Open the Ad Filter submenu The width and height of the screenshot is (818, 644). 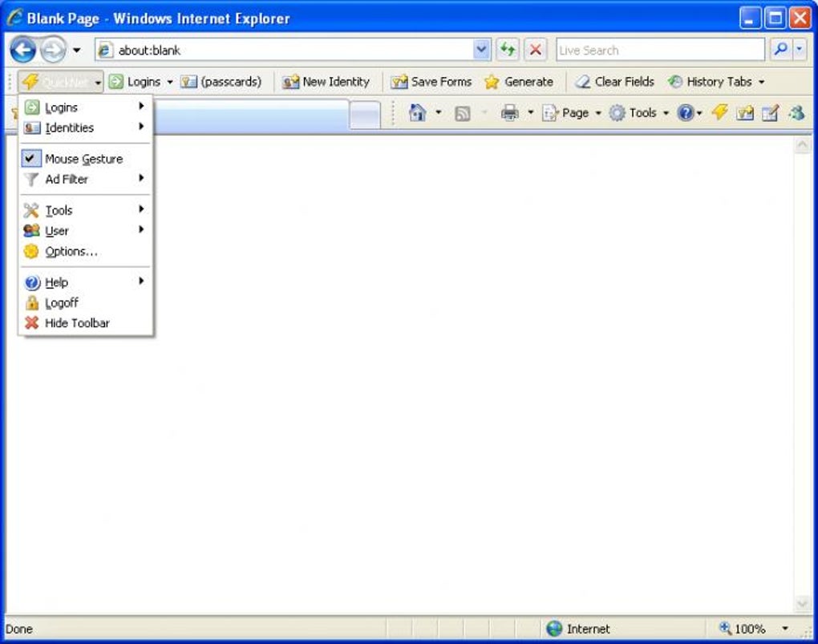(86, 179)
